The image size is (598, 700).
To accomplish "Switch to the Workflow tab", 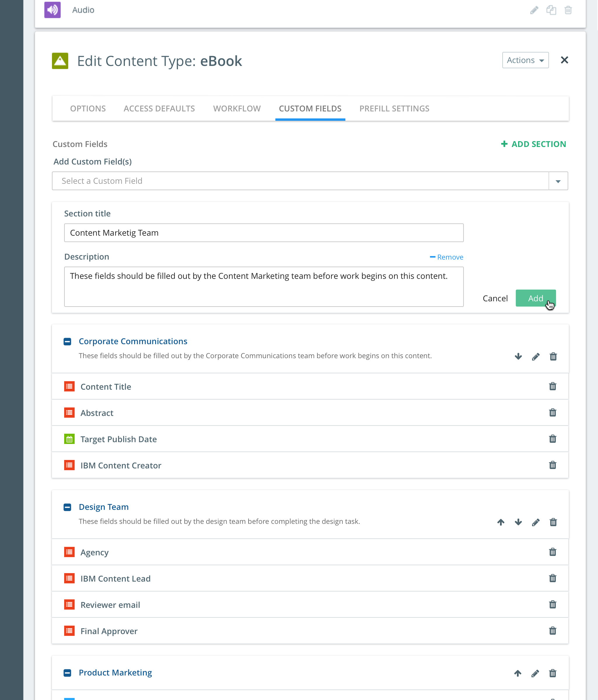I will click(237, 108).
